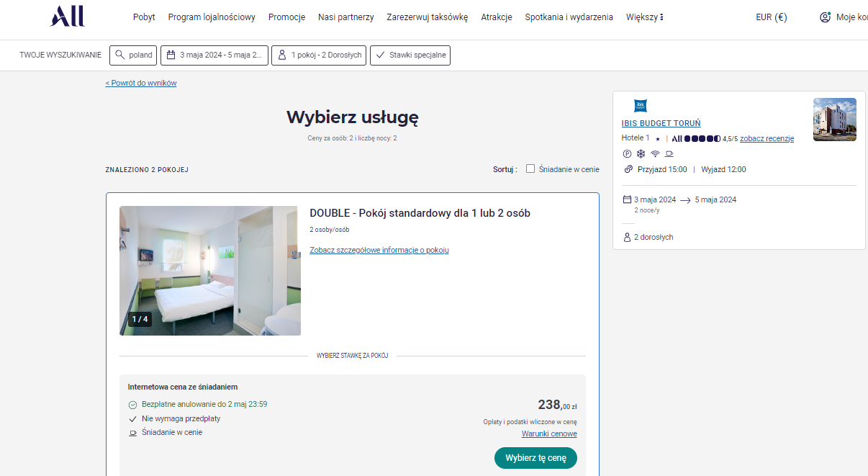
Task: Click the Wybierz tę cenę button
Action: tap(535, 458)
